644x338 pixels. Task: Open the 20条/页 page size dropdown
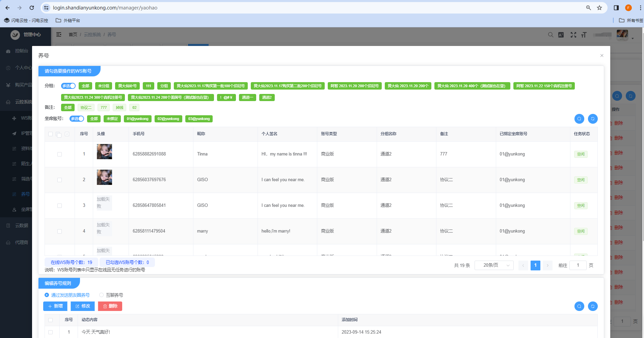pos(494,265)
